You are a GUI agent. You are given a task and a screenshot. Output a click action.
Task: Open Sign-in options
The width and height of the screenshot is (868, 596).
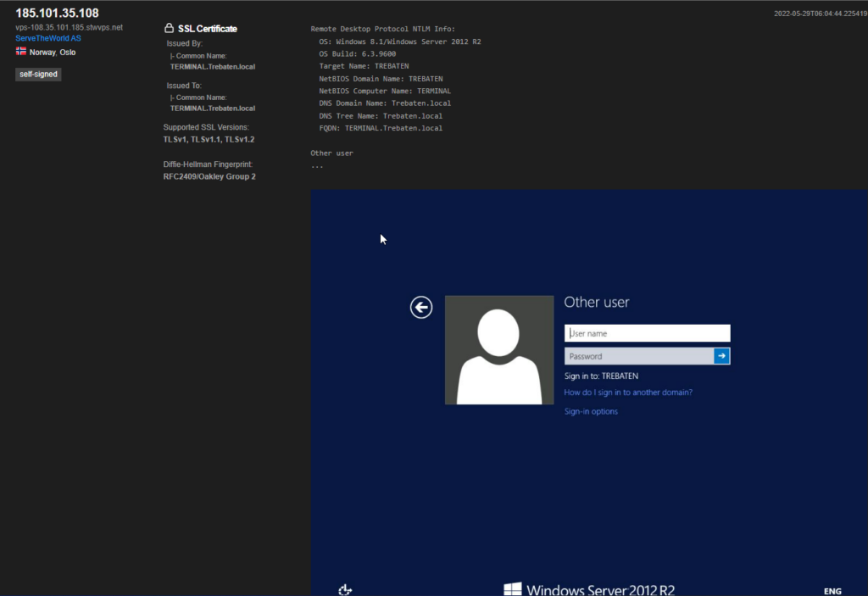pyautogui.click(x=591, y=411)
